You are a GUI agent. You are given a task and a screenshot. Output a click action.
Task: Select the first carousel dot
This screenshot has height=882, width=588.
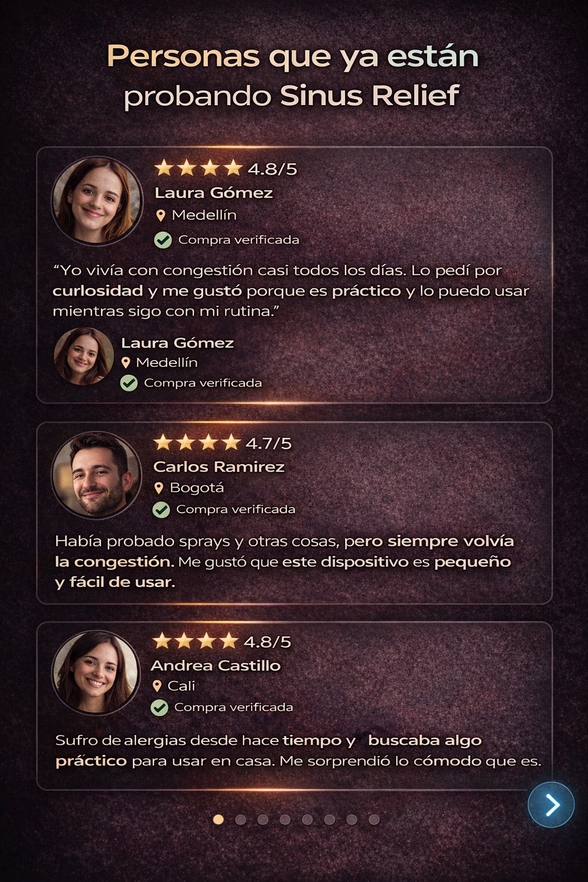click(218, 819)
